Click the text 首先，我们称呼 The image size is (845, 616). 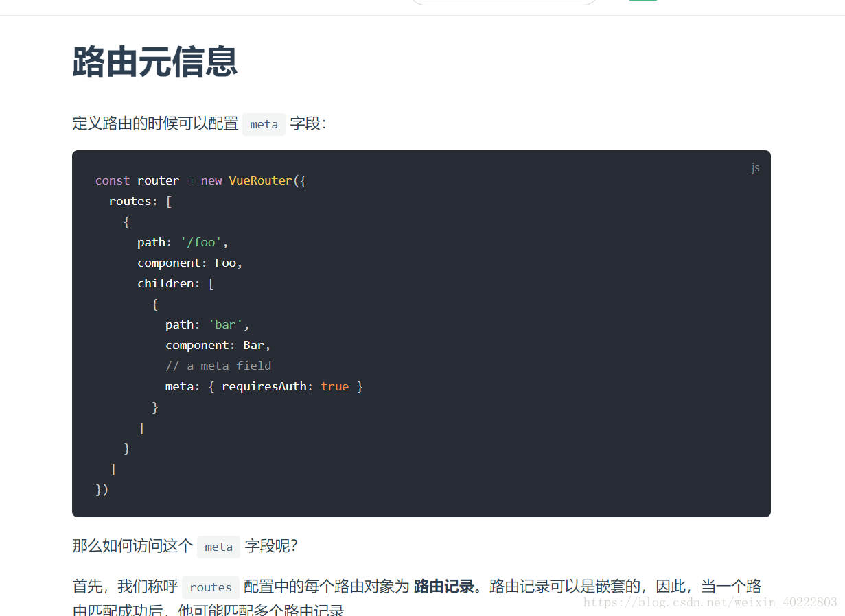click(125, 587)
